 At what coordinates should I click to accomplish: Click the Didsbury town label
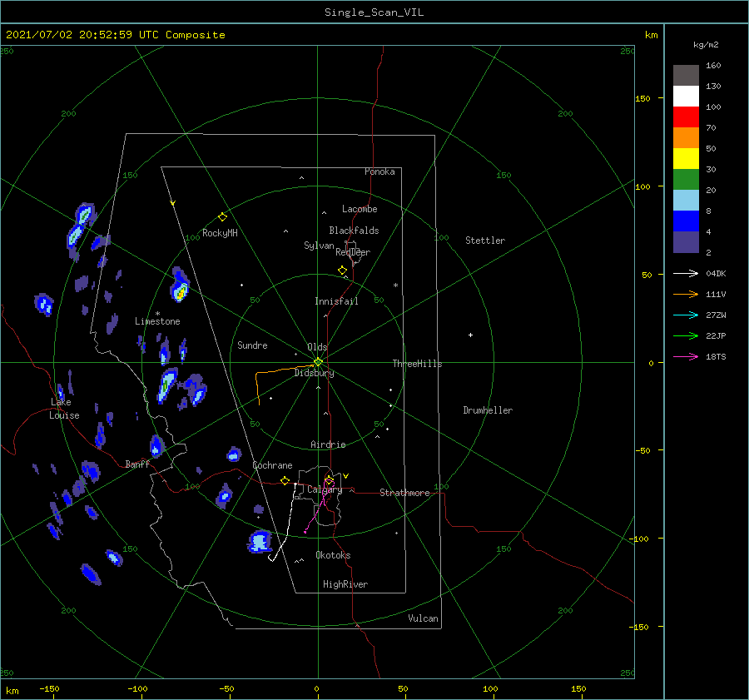tap(315, 373)
